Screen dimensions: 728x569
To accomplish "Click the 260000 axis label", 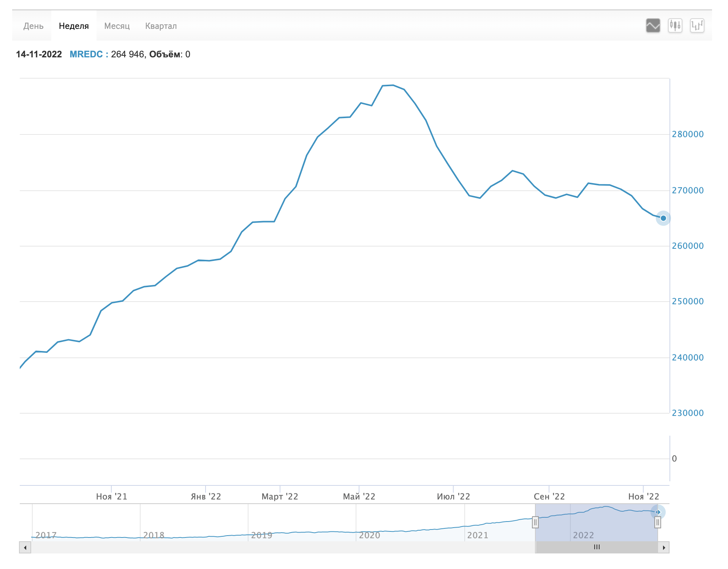I will tap(688, 246).
